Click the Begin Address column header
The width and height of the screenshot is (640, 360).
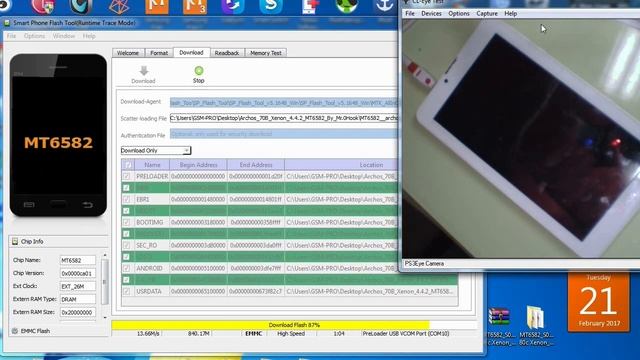pos(198,165)
